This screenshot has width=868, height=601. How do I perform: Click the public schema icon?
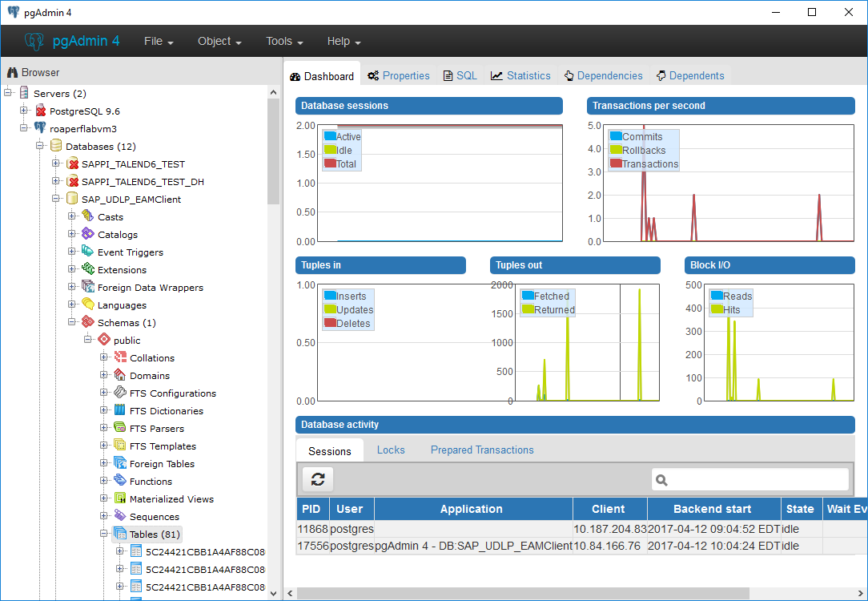(x=104, y=340)
